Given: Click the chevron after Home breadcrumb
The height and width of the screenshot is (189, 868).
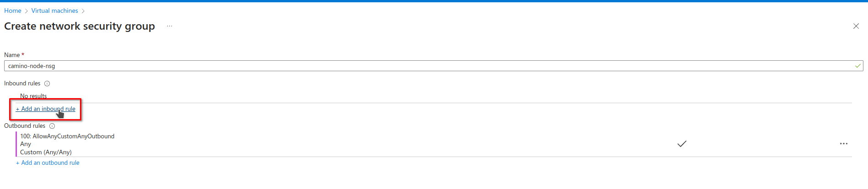Looking at the screenshot, I should tap(27, 11).
